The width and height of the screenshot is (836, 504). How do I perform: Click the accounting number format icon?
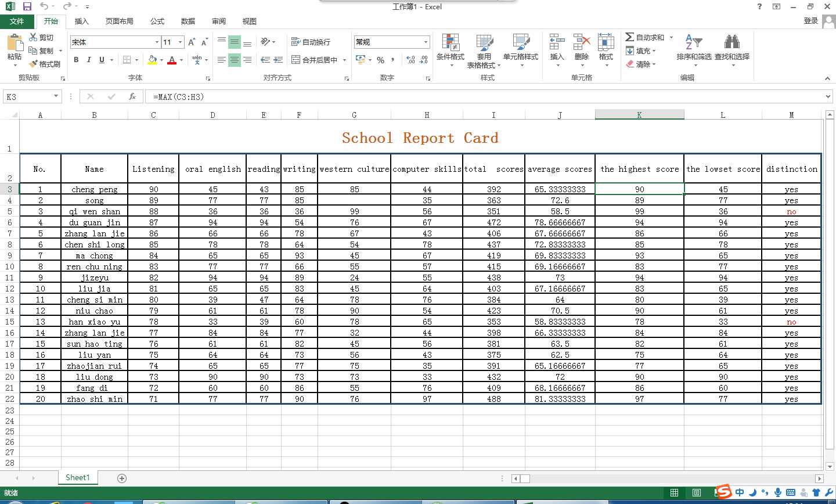point(361,60)
